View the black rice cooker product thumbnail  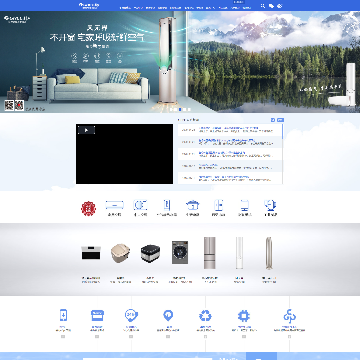coord(150,254)
